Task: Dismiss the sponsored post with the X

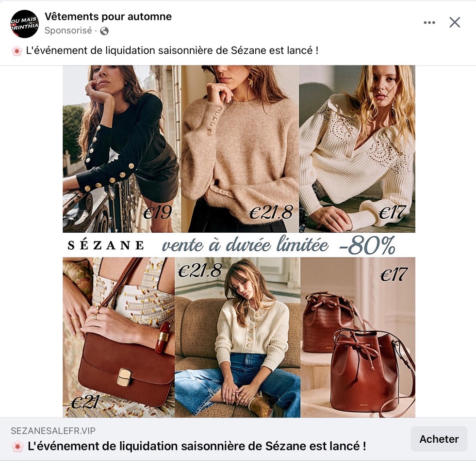Action: 455,22
